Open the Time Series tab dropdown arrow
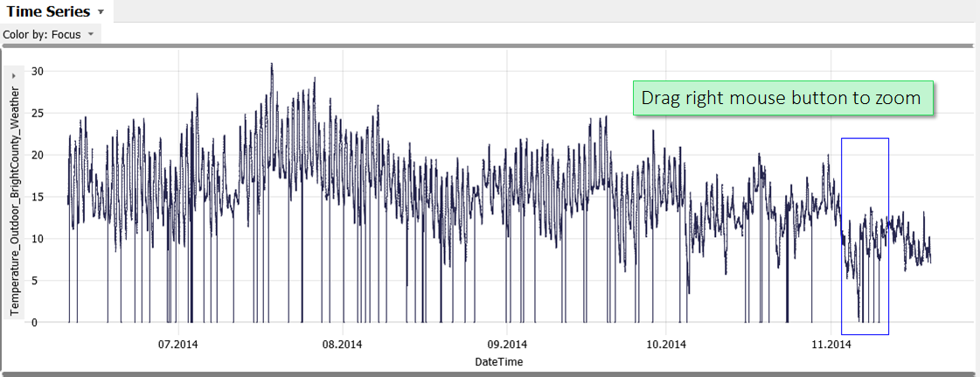The width and height of the screenshot is (980, 377). (101, 12)
